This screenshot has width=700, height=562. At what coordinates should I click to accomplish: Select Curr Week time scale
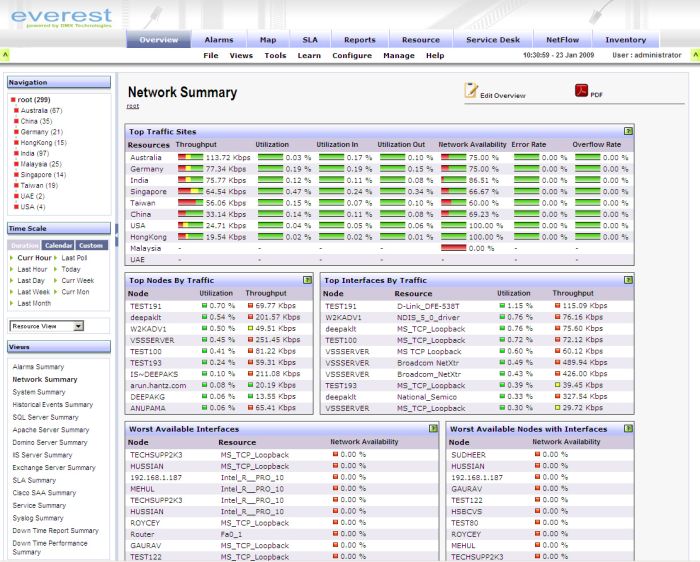coord(78,280)
